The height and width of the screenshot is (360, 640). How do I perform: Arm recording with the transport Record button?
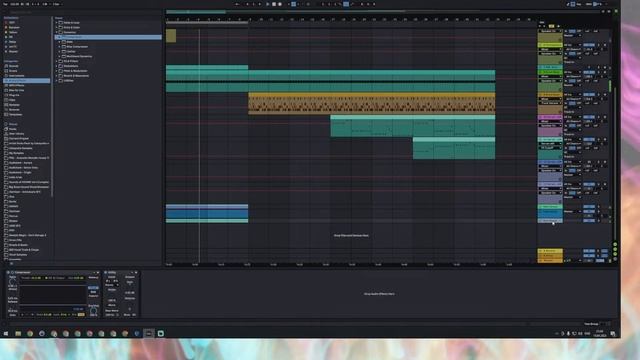[x=280, y=4]
